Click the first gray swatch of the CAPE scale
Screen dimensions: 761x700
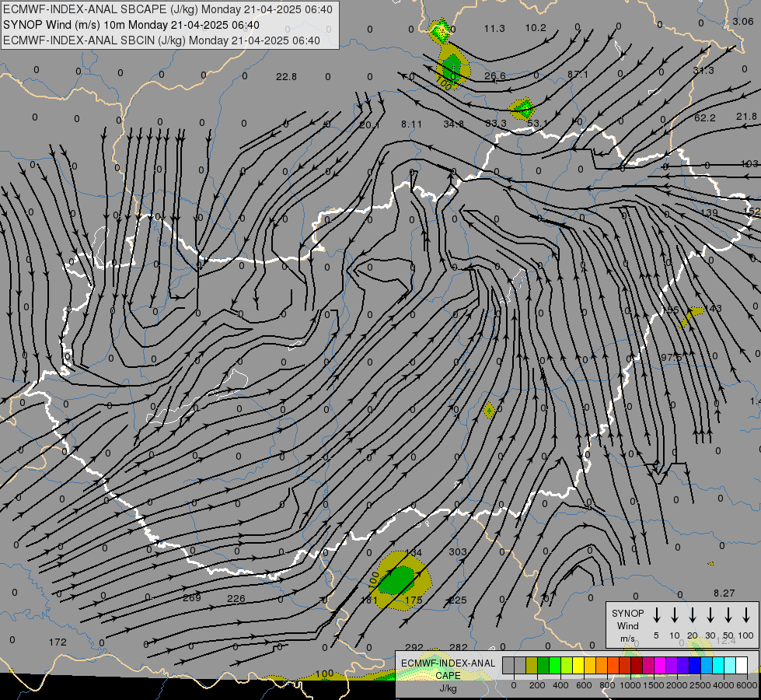[x=508, y=665]
